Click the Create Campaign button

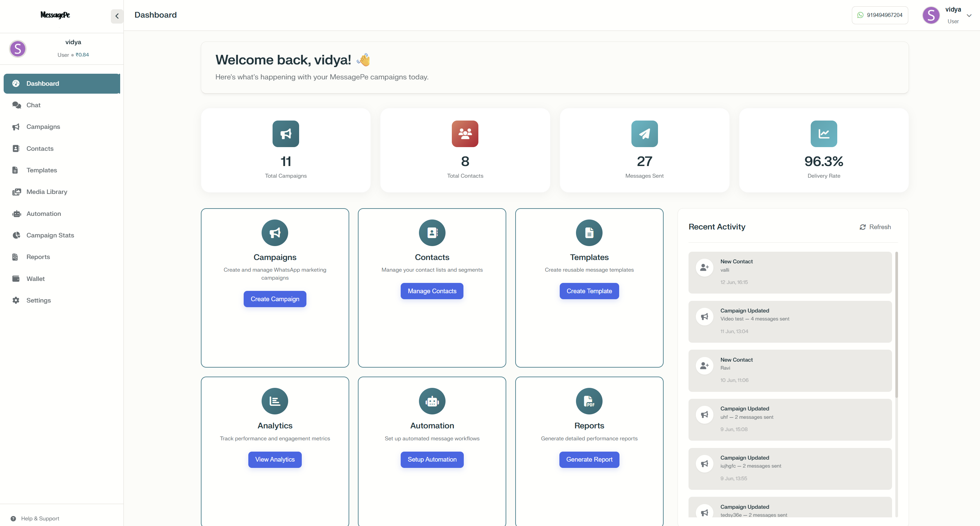(275, 299)
